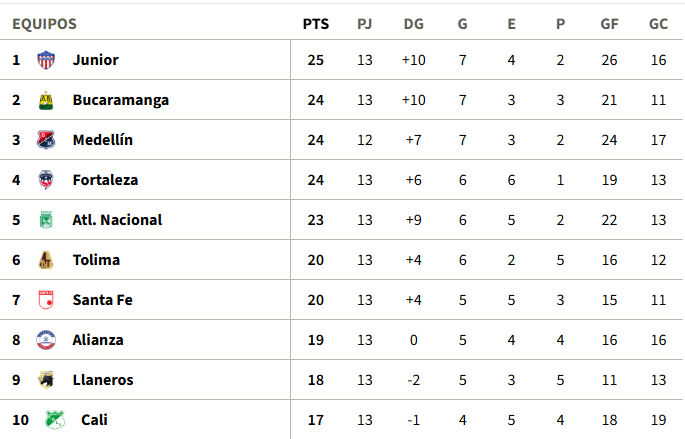Click the Llaneros team crest icon

[46, 380]
